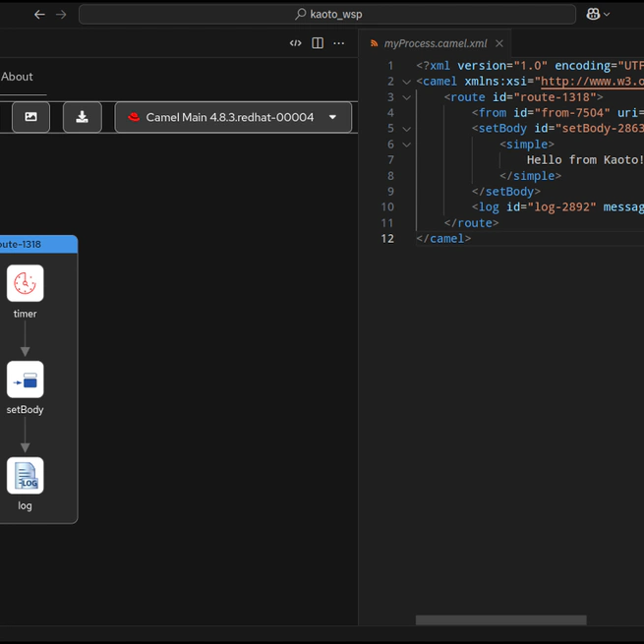Click the closing </route> tag
This screenshot has width=644, height=644.
point(471,223)
